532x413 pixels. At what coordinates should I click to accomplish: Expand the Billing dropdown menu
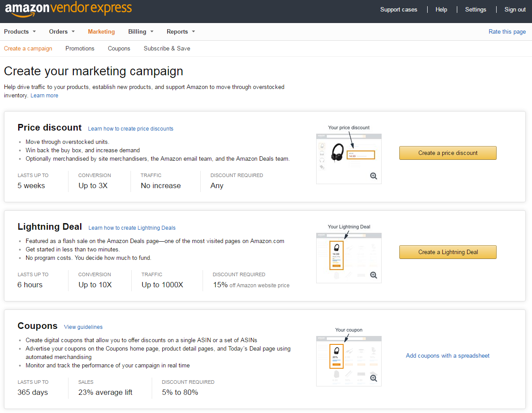[141, 31]
